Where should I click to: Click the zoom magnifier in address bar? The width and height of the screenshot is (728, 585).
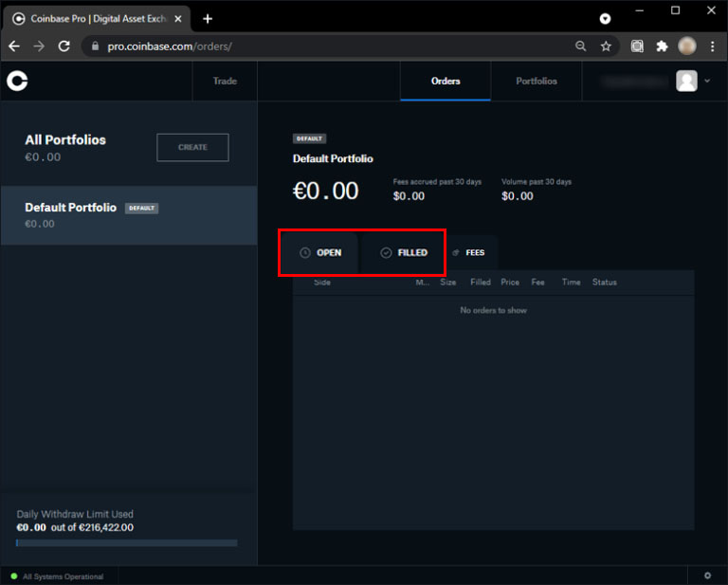pos(580,46)
